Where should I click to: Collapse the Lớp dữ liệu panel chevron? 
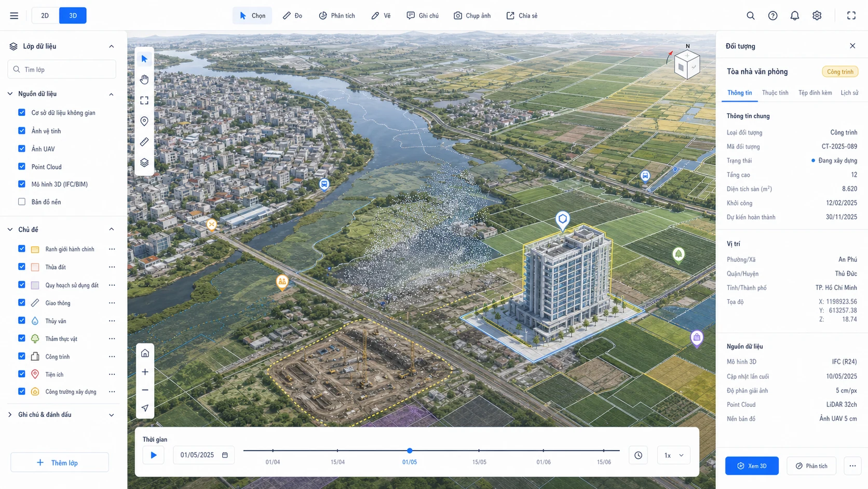(x=111, y=46)
